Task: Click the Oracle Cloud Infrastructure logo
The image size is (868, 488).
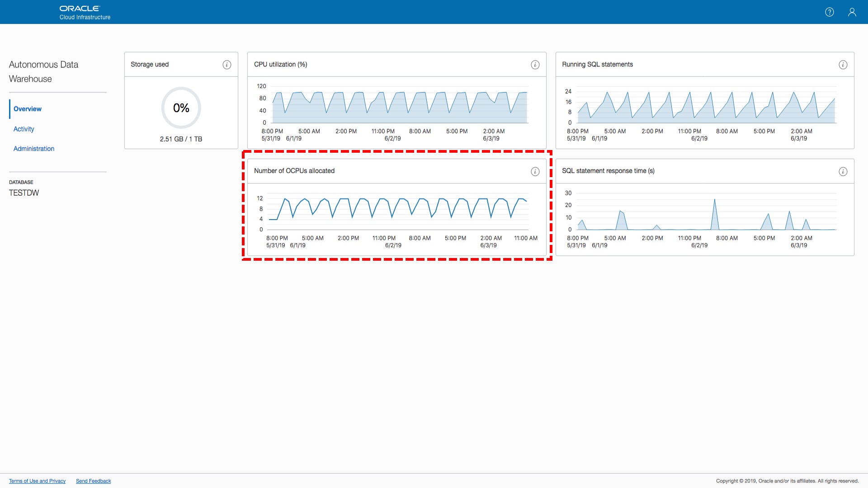Action: tap(85, 12)
